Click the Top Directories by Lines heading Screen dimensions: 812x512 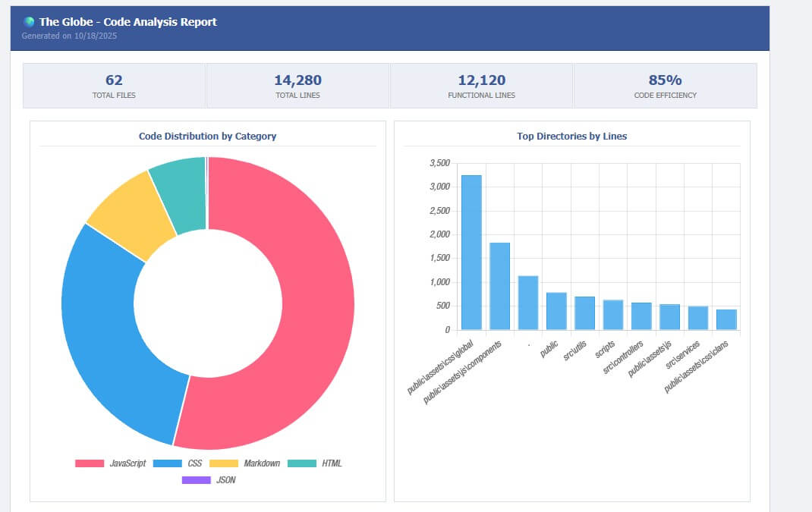coord(571,137)
